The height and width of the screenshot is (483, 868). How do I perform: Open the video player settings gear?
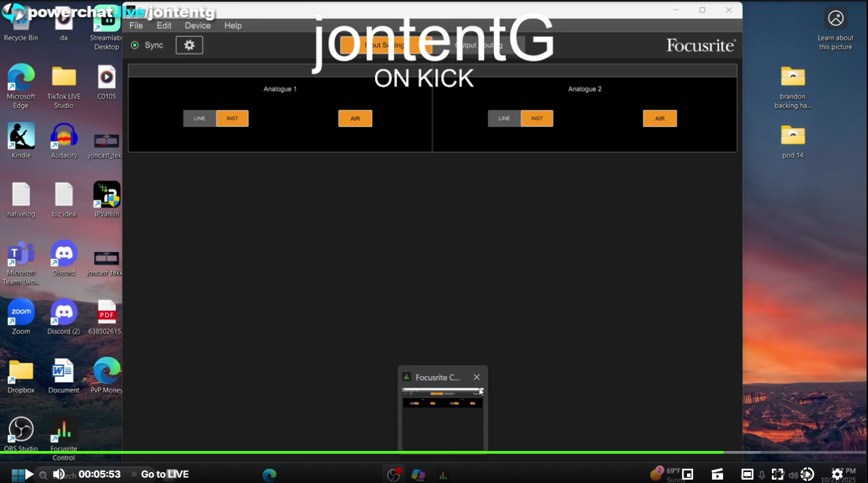pyautogui.click(x=837, y=474)
